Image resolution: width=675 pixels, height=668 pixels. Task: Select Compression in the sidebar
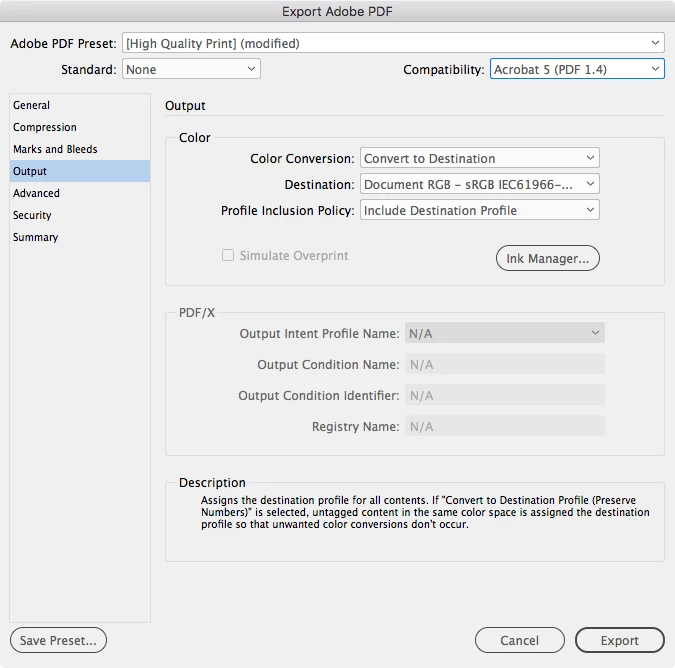[x=80, y=127]
